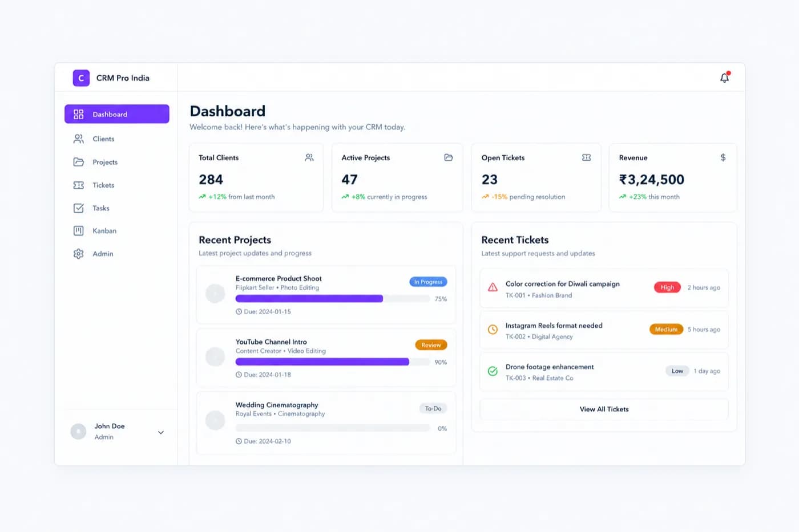Click the Kanban board icon in the sidebar
This screenshot has height=532, width=799.
pos(79,231)
